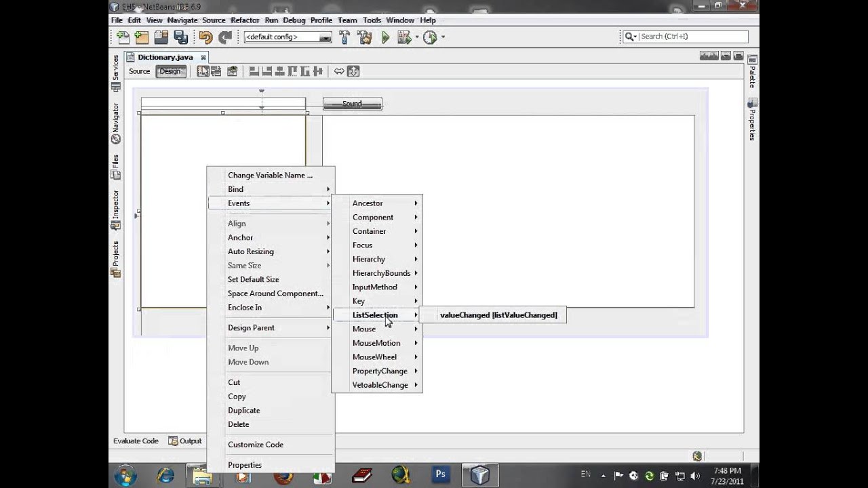Open the Inspector side panel
This screenshot has width=868, height=488.
pyautogui.click(x=115, y=210)
